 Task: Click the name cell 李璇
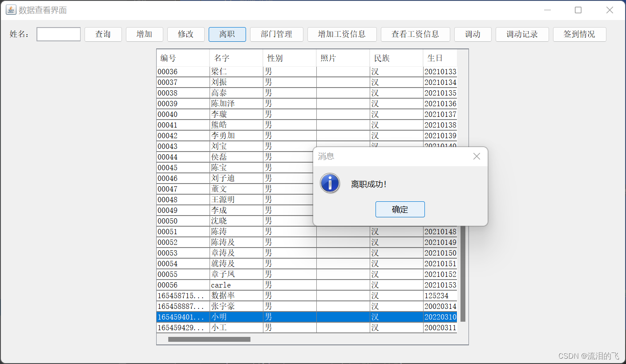pyautogui.click(x=236, y=114)
